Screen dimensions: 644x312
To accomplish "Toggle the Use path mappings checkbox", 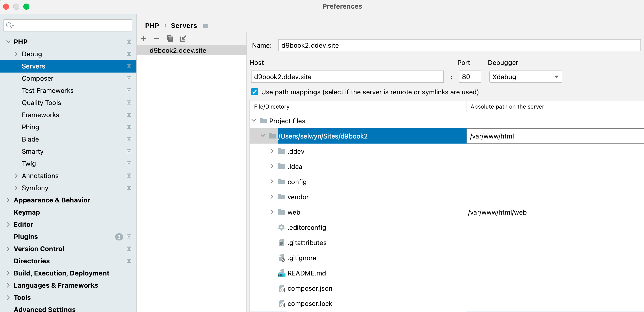I will pyautogui.click(x=255, y=92).
